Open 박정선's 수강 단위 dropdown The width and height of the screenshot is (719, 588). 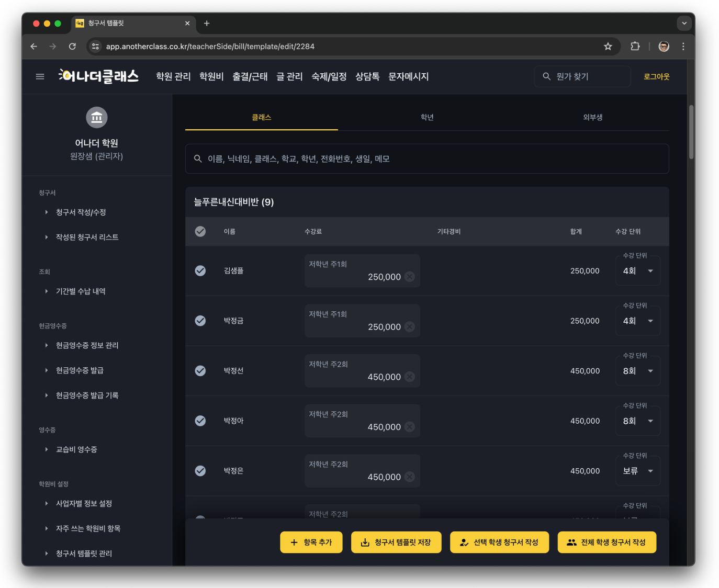tap(638, 371)
